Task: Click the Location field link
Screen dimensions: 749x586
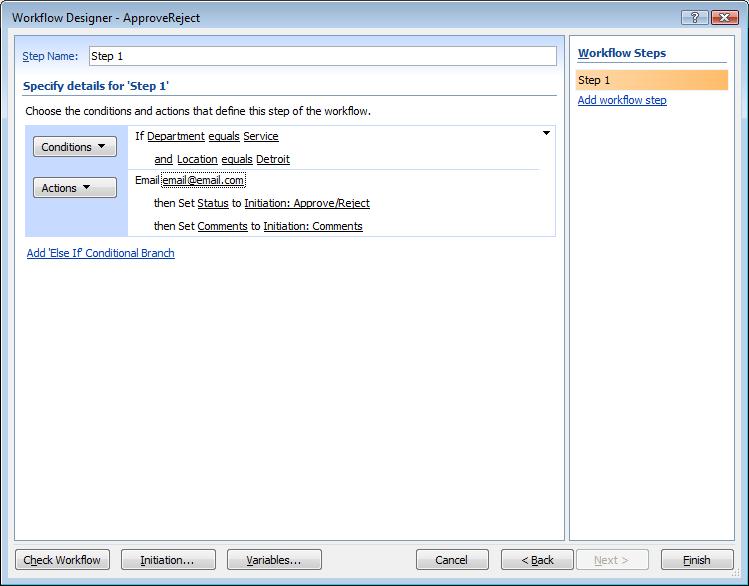Action: point(197,159)
